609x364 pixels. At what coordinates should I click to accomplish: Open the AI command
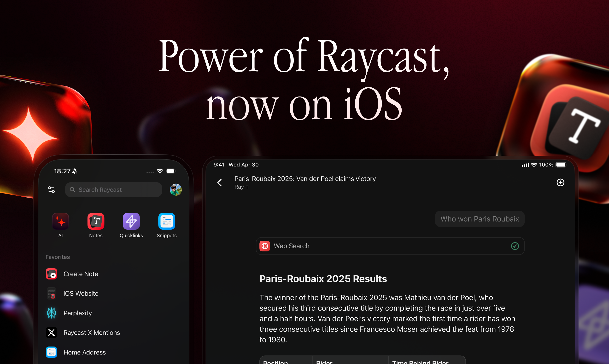click(x=60, y=221)
